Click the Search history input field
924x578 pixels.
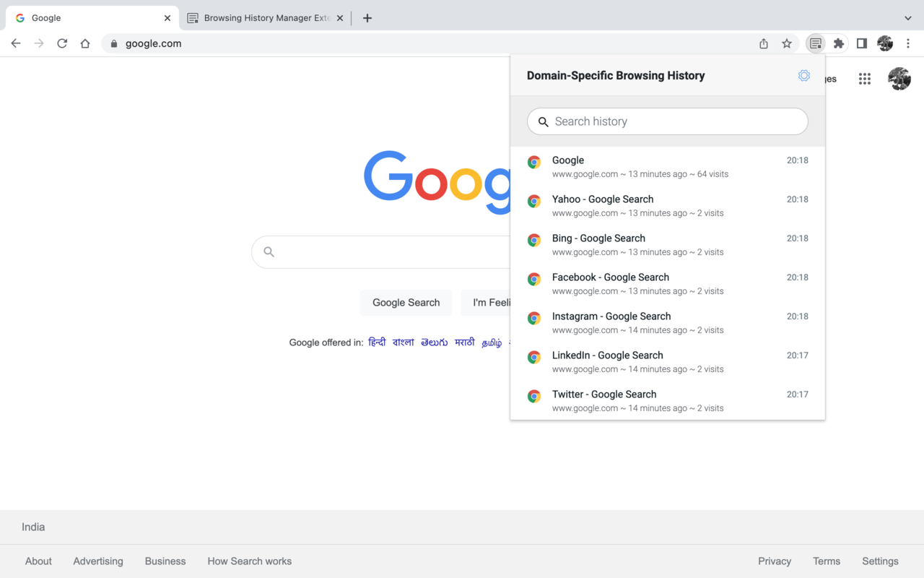click(x=667, y=121)
